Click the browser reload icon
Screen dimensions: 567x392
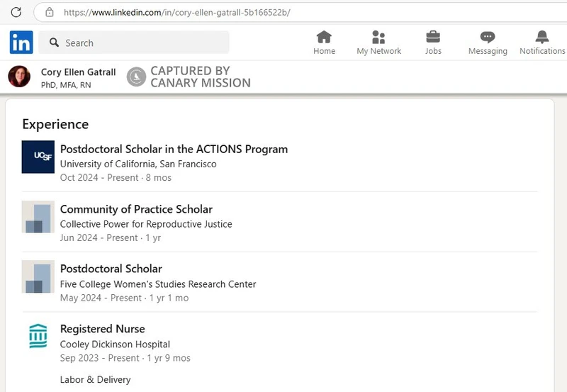(x=16, y=12)
